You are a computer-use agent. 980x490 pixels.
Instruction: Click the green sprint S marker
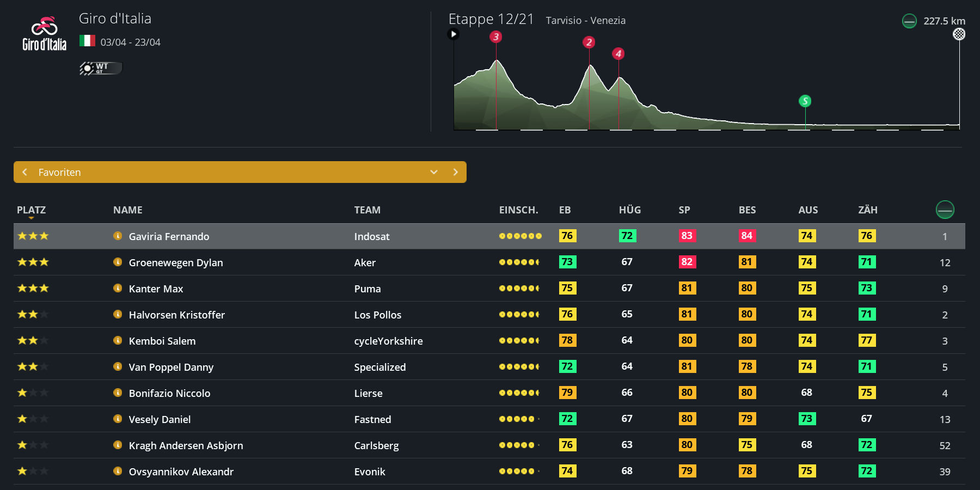(805, 101)
